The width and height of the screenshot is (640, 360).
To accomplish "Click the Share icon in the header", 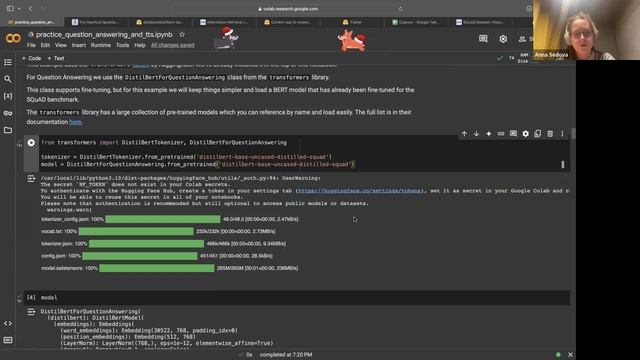I will pos(522,39).
